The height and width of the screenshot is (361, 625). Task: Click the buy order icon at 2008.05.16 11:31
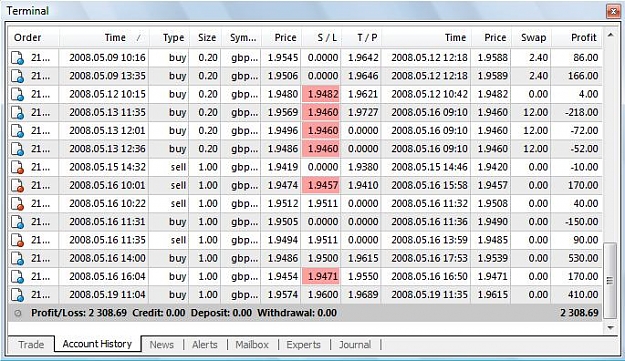tap(17, 222)
